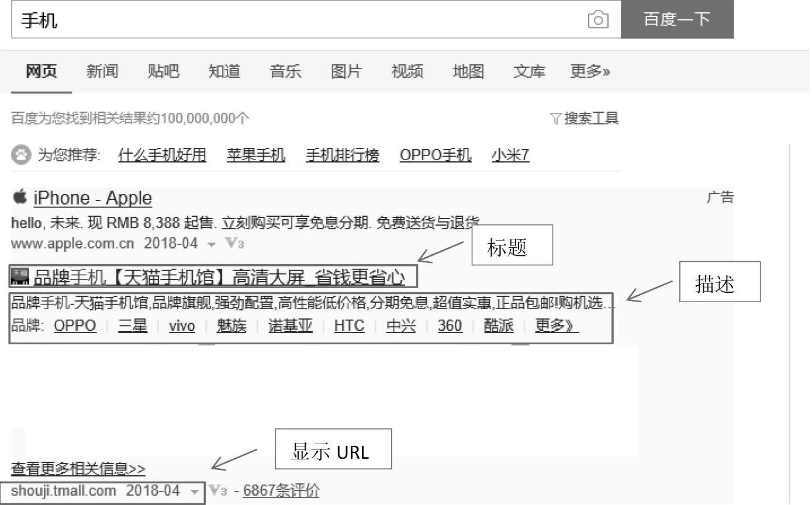Screen dimensions: 812x505
Task: Click the search input field with 手机
Action: coord(292,20)
